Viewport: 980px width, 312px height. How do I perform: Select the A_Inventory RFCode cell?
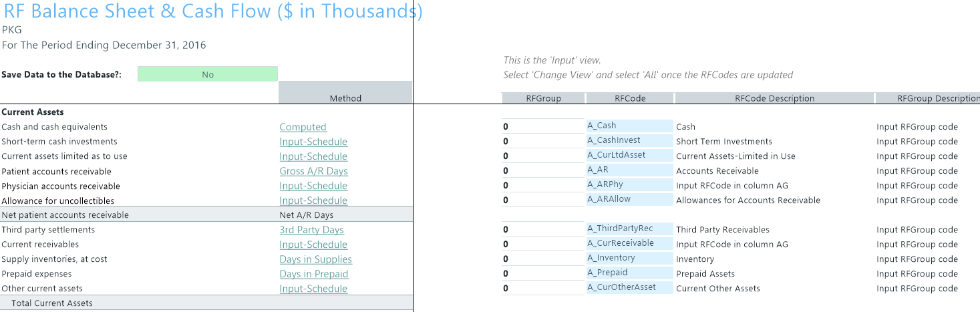(x=630, y=258)
